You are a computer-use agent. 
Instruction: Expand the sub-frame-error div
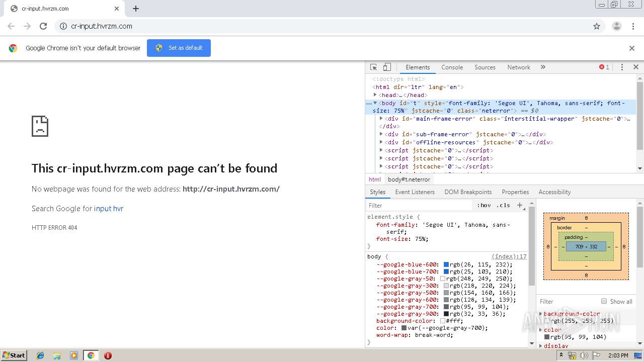(x=381, y=134)
